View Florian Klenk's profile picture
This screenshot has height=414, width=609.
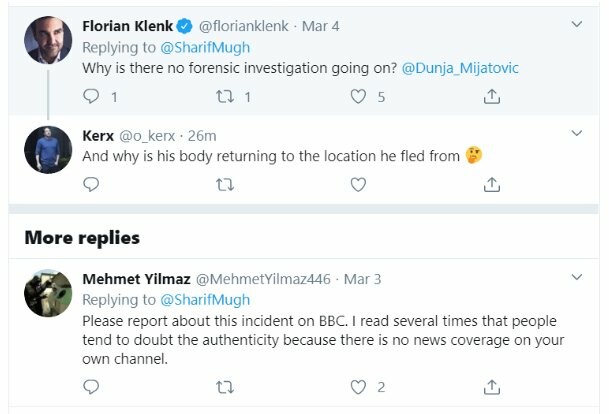(48, 40)
